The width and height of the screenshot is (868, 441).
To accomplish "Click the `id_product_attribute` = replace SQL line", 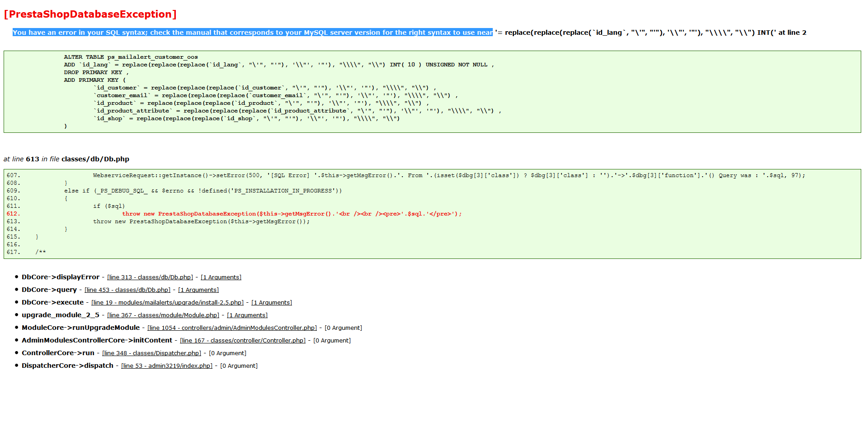I will pos(297,111).
